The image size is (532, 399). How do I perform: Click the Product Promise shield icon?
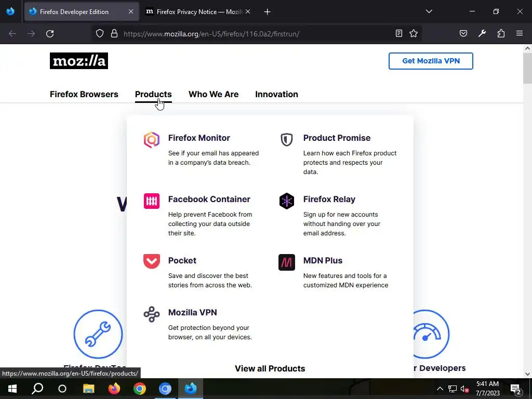(x=287, y=139)
